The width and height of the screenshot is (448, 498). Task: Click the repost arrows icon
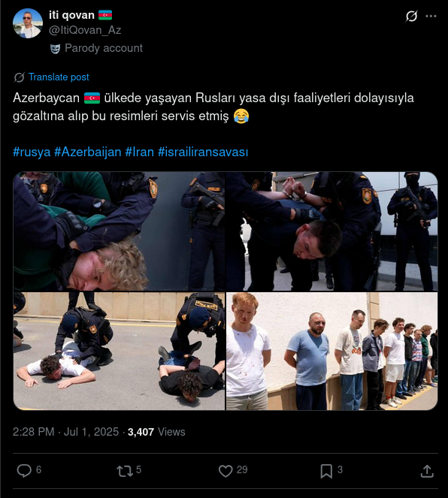[x=125, y=471]
